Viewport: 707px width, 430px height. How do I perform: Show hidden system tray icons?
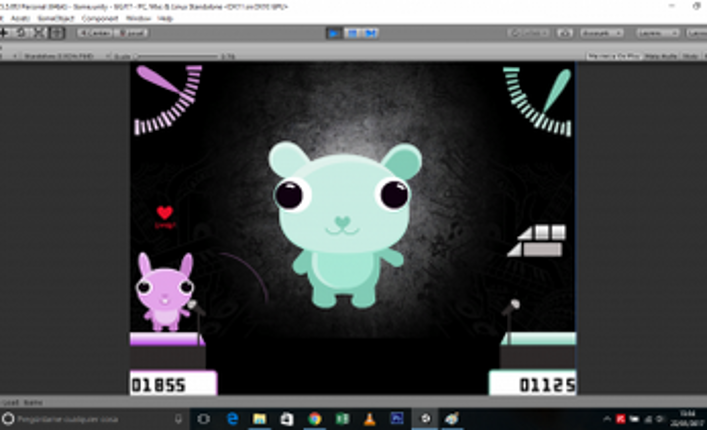pyautogui.click(x=607, y=419)
